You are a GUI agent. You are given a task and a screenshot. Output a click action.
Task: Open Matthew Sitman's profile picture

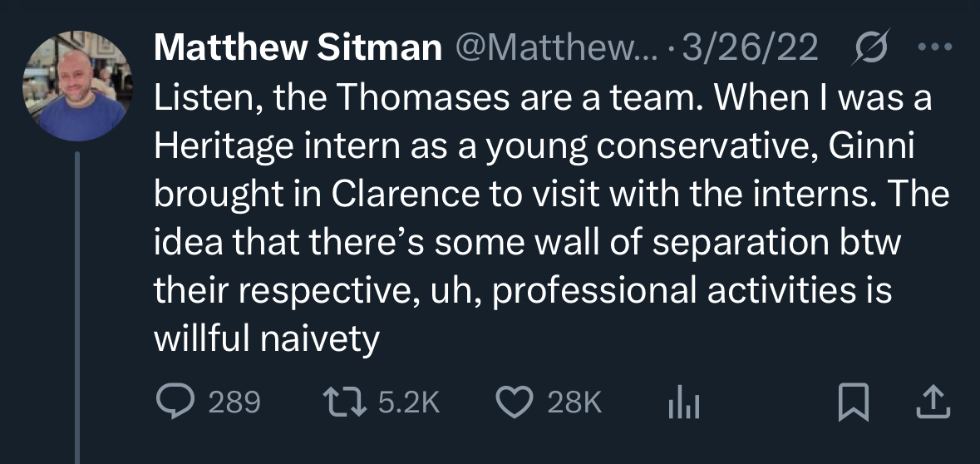coord(76,86)
